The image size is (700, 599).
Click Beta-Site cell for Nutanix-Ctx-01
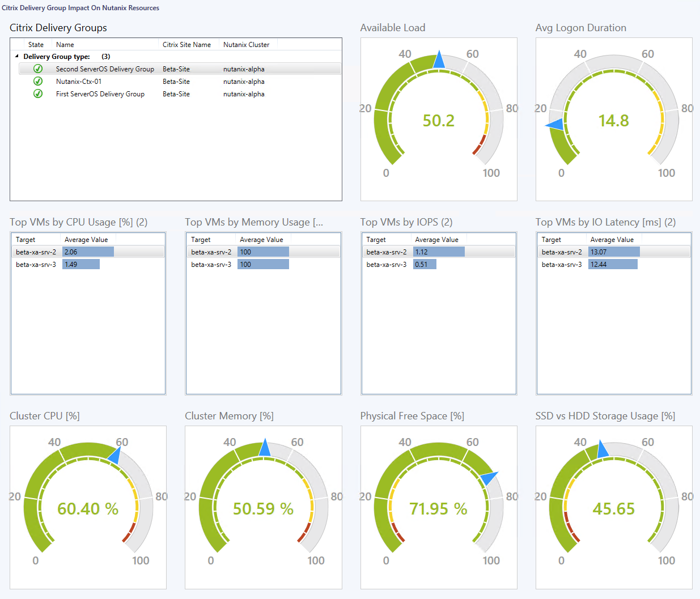176,82
